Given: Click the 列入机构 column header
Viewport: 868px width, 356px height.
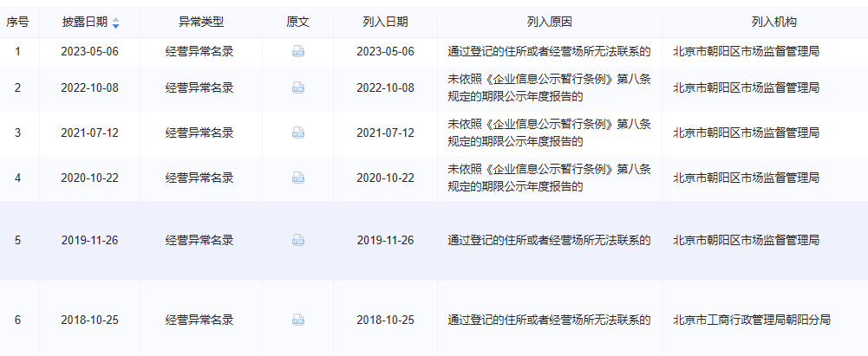Looking at the screenshot, I should click(774, 23).
